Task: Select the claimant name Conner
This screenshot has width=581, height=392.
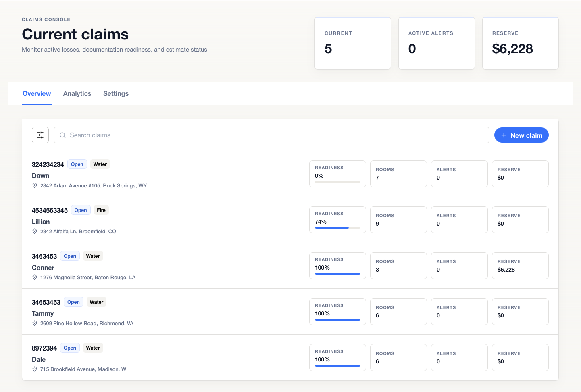Action: tap(43, 268)
